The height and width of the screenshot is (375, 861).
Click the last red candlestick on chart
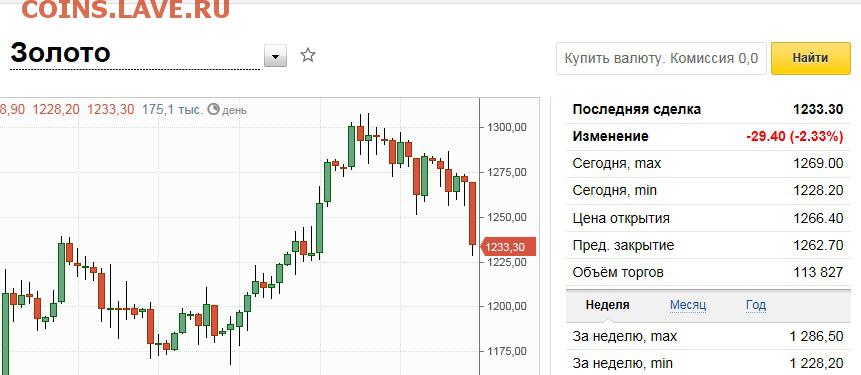(x=472, y=214)
